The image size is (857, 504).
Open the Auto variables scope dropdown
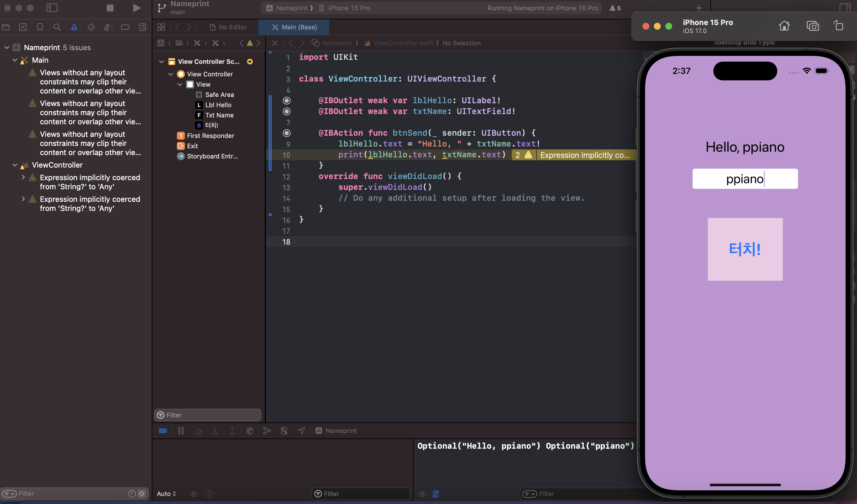166,493
